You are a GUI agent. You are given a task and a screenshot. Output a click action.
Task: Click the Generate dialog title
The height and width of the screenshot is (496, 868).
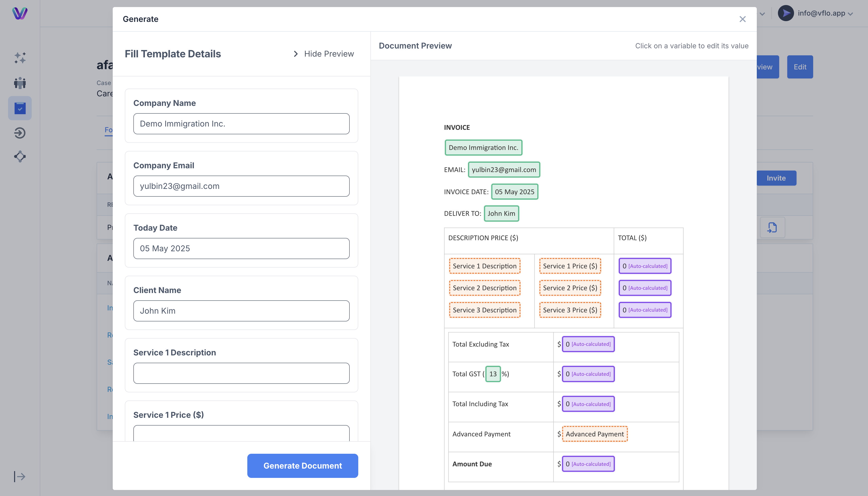140,19
